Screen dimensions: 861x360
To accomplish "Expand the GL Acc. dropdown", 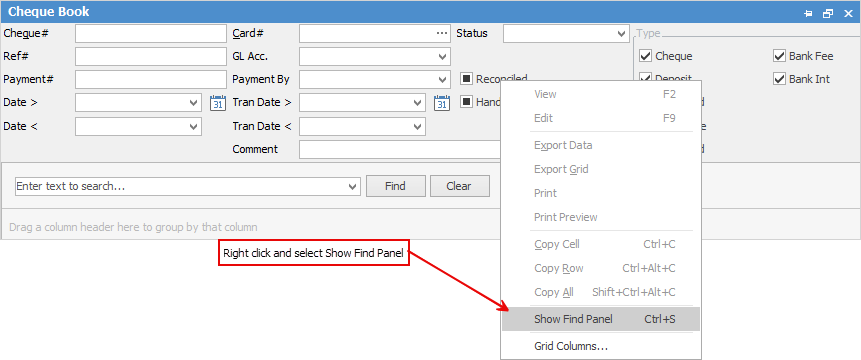I will 443,57.
